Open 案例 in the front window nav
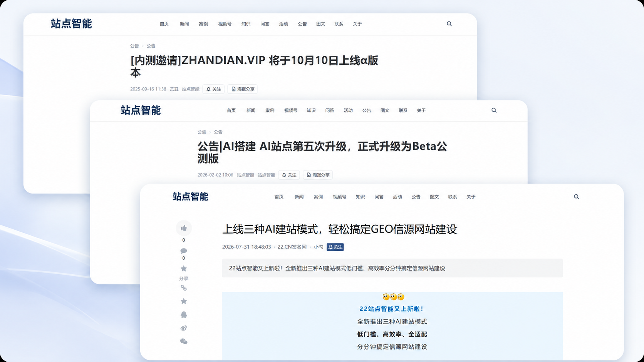Viewport: 644px width, 362px height. coord(318,197)
